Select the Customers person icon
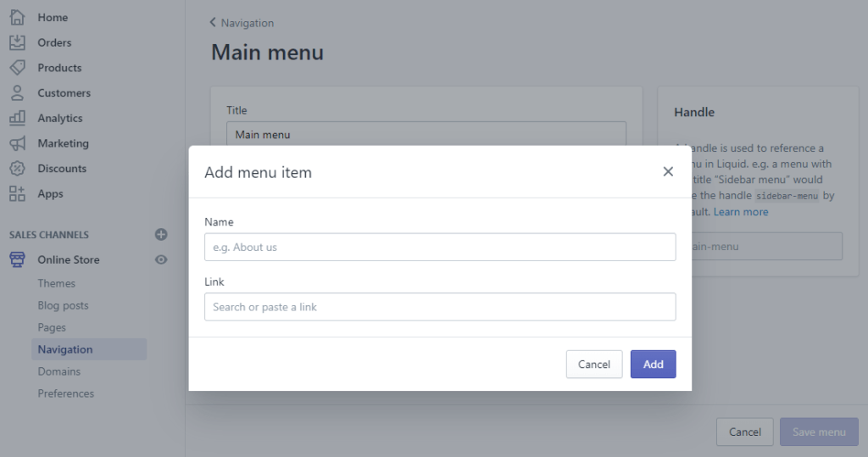Image resolution: width=868 pixels, height=457 pixels. pyautogui.click(x=17, y=93)
